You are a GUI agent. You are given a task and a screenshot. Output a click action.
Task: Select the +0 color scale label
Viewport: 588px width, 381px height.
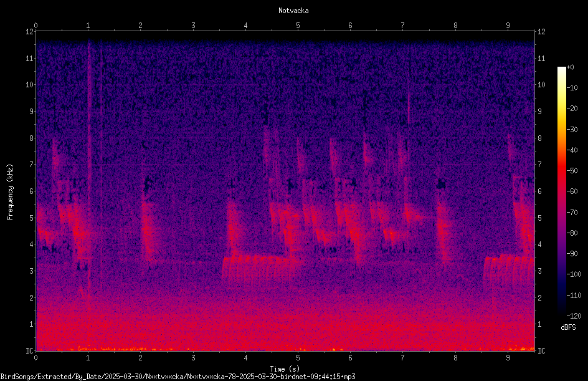571,67
